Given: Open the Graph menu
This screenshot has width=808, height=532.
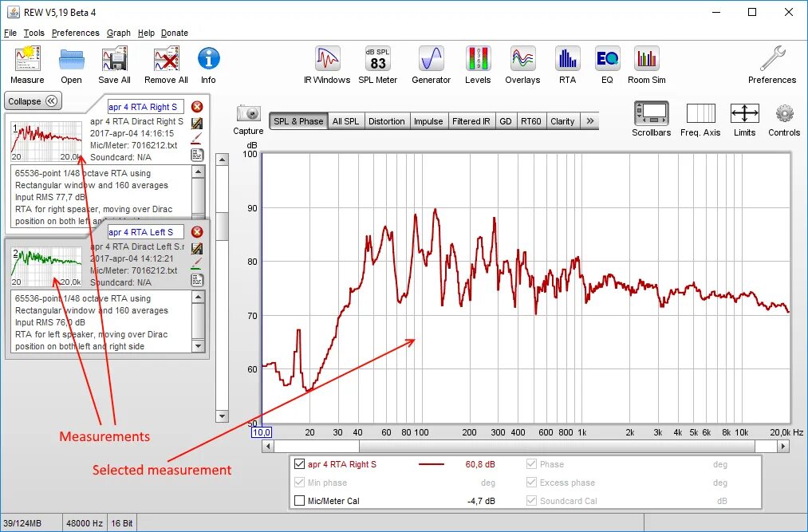Looking at the screenshot, I should point(117,33).
